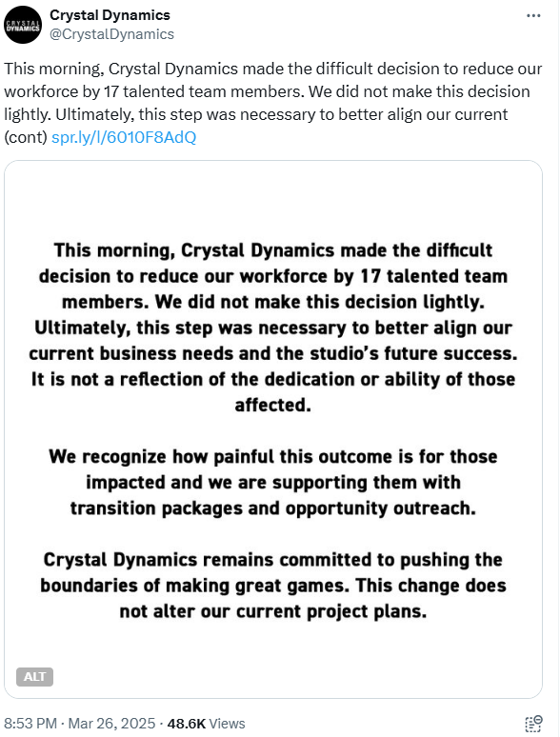The height and width of the screenshot is (737, 560).
Task: Show the image description via ALT badge
Action: (34, 677)
